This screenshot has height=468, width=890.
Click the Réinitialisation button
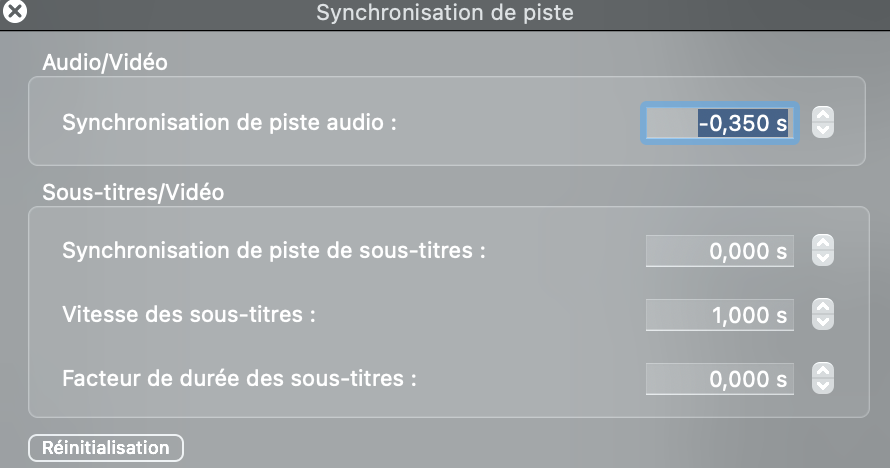[106, 448]
